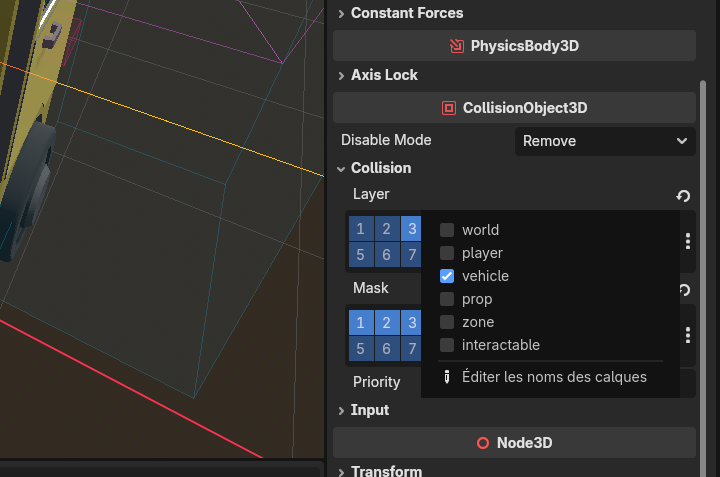Click the CollisionObject3D class icon
The width and height of the screenshot is (720, 477).
pyautogui.click(x=449, y=108)
